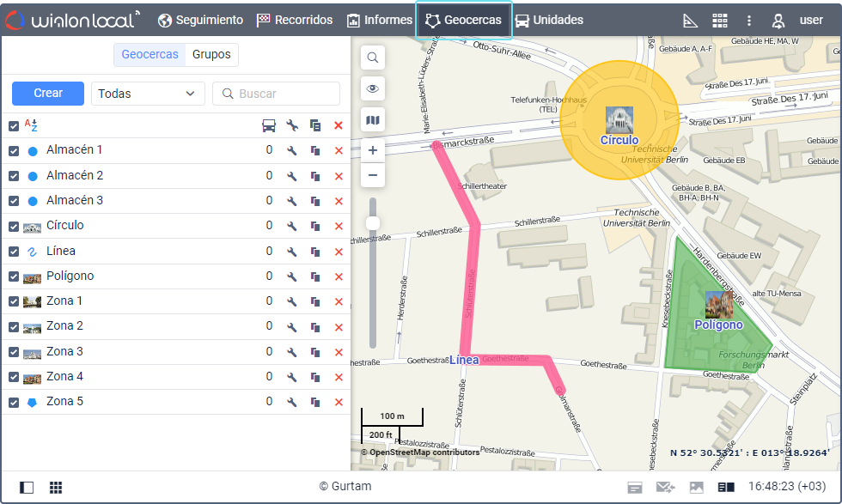Toggle the work area panel icon at bottom left
842x504 pixels.
pyautogui.click(x=27, y=488)
